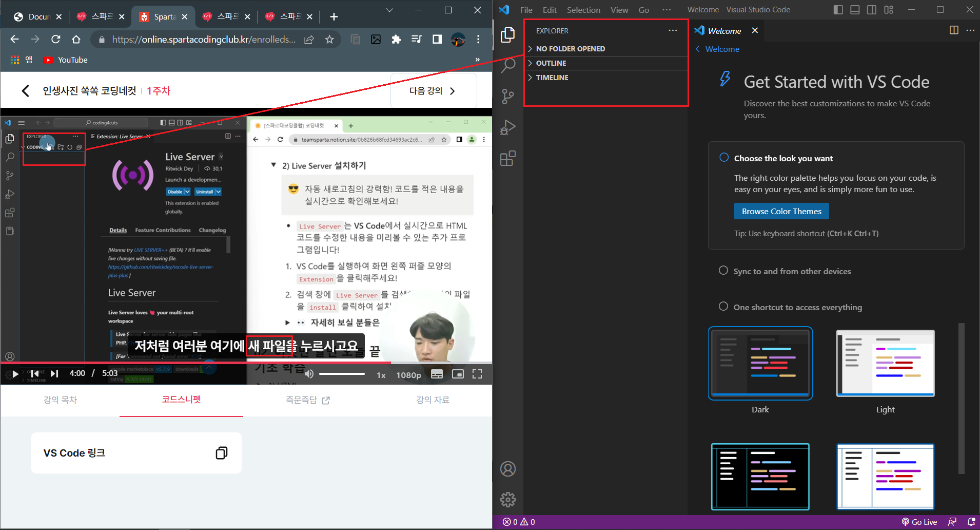The image size is (980, 530).
Task: Open the View menu in VS Code
Action: [619, 10]
